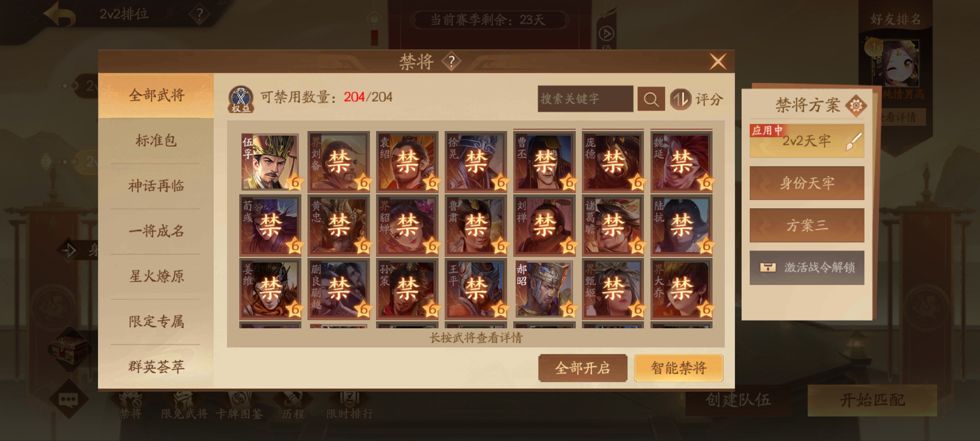Click edit brush icon on 2v2天牢

pos(854,142)
